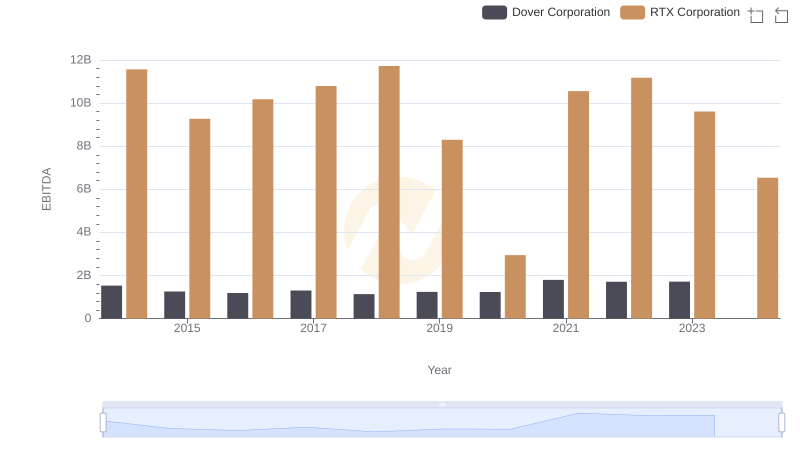Click the '0' y-axis label
The width and height of the screenshot is (800, 461).
pos(88,318)
